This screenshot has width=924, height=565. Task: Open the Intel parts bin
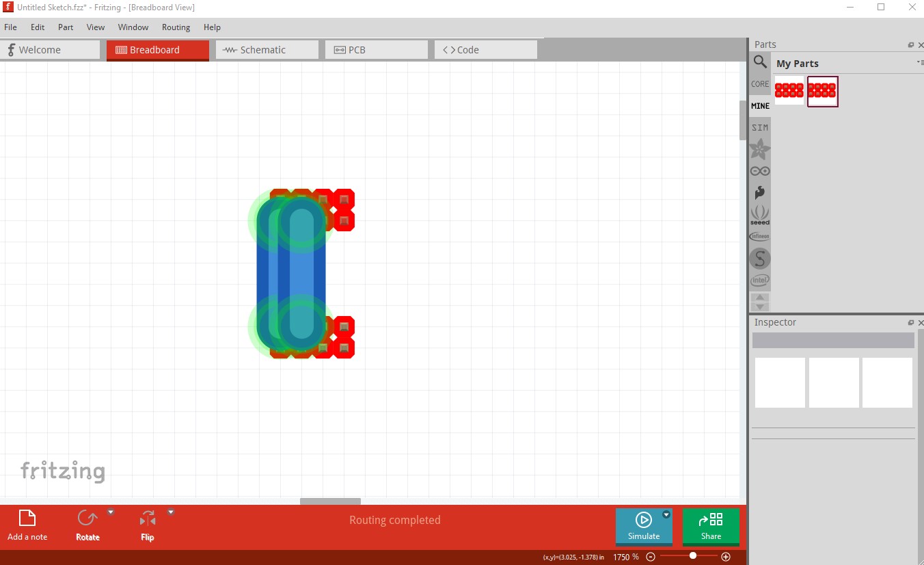760,280
